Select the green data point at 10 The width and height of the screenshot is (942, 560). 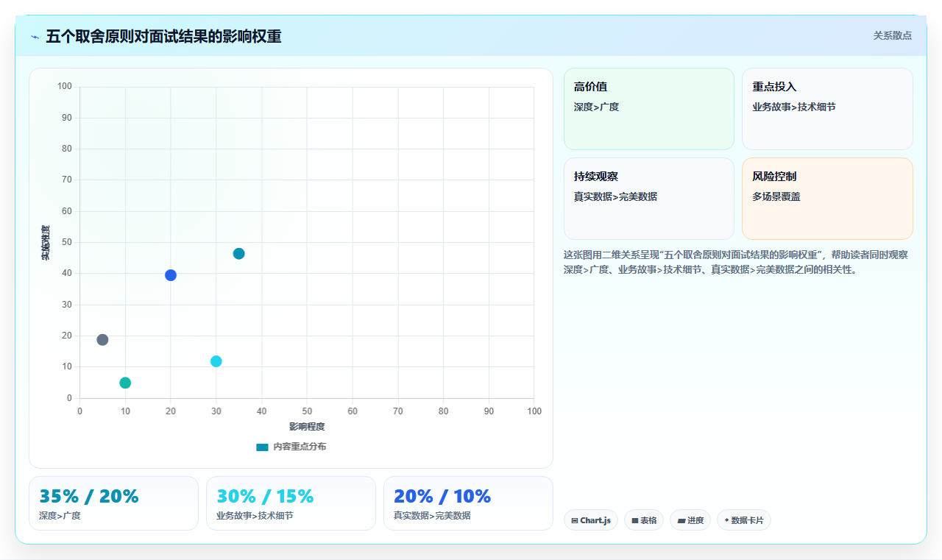(x=125, y=383)
